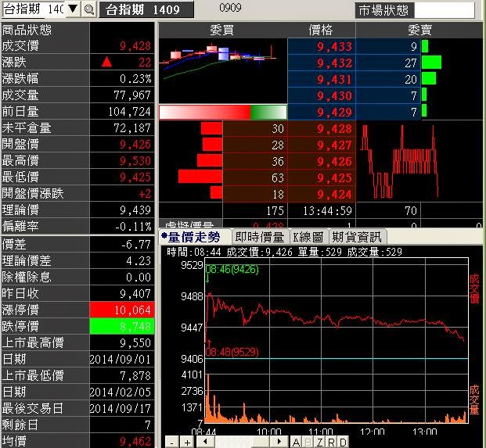The image size is (486, 448).
Task: Click ask quantity 27 cell
Action: coord(388,63)
